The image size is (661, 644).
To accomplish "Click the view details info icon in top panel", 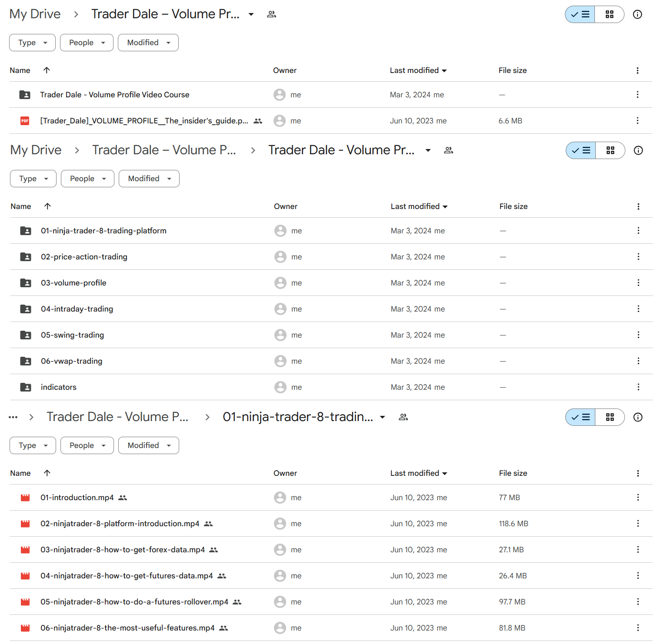I will pos(638,14).
